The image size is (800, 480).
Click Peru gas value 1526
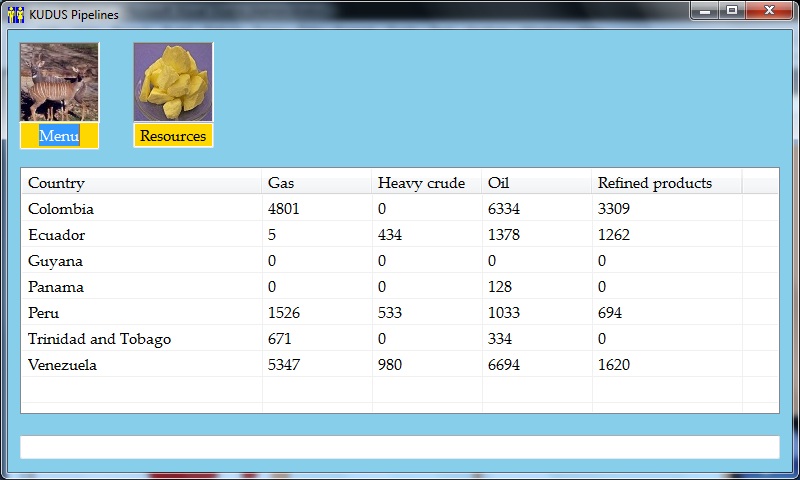284,313
